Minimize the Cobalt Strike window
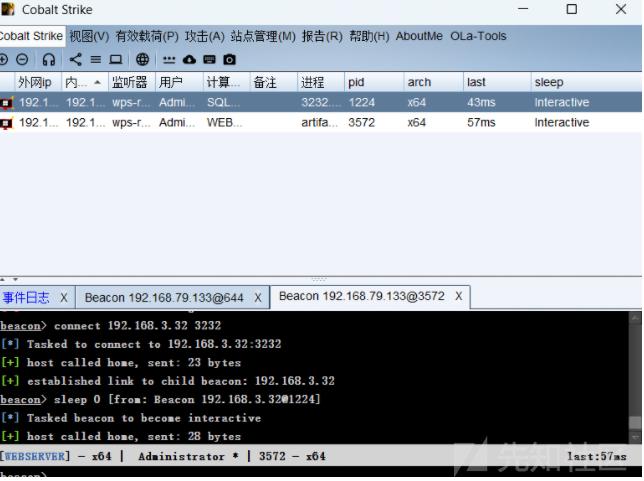Viewport: 644px width, 481px height. [x=523, y=9]
